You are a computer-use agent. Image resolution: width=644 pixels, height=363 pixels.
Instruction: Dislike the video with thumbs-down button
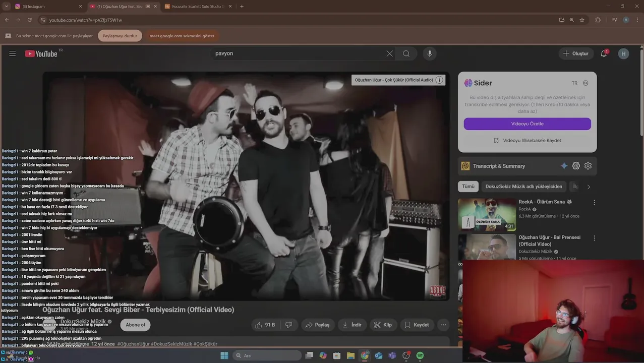(x=289, y=325)
